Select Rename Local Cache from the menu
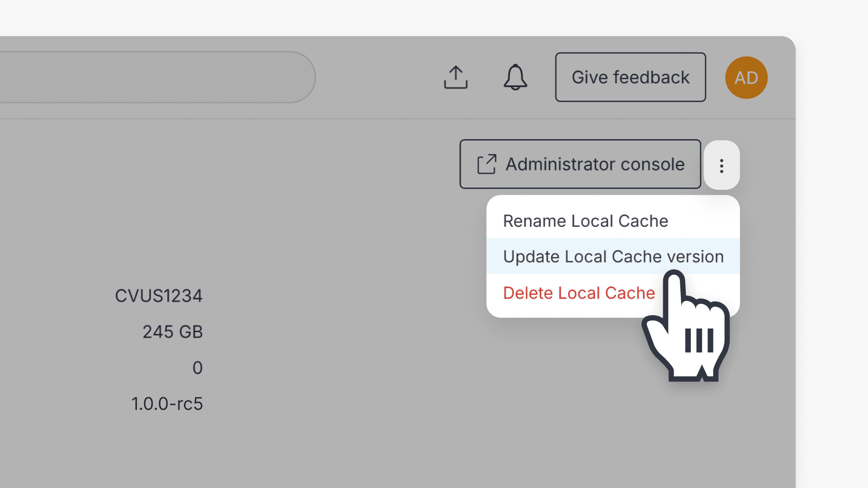 tap(585, 221)
